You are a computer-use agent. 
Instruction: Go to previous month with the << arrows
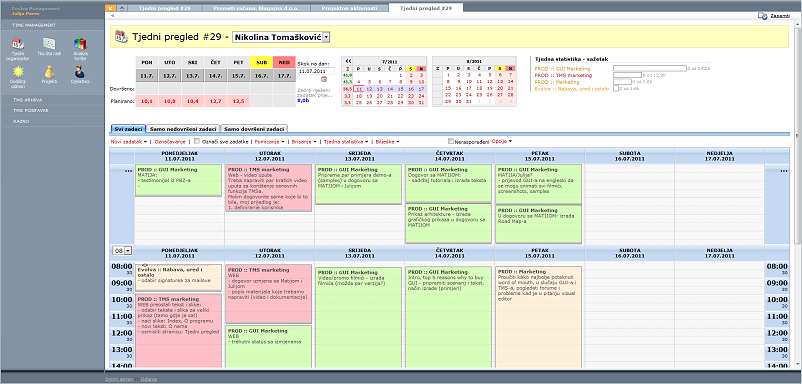coord(348,60)
